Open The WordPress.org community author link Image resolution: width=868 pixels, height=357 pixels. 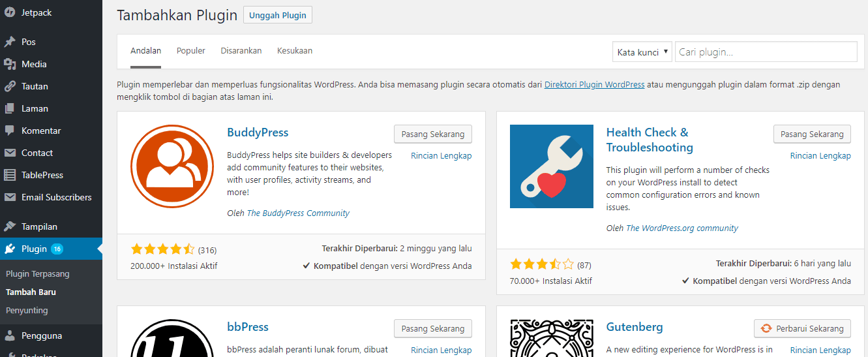coord(682,228)
